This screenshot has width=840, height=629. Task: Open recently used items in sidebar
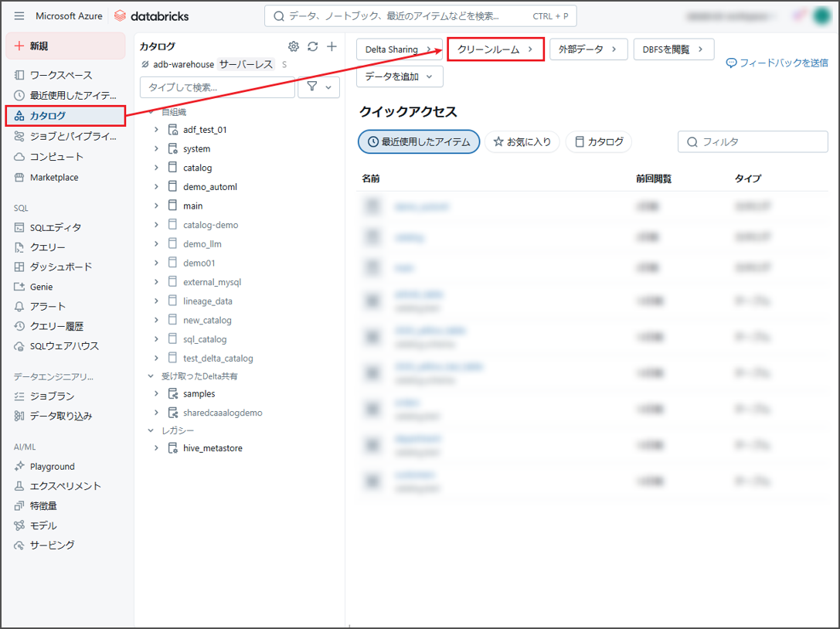66,95
